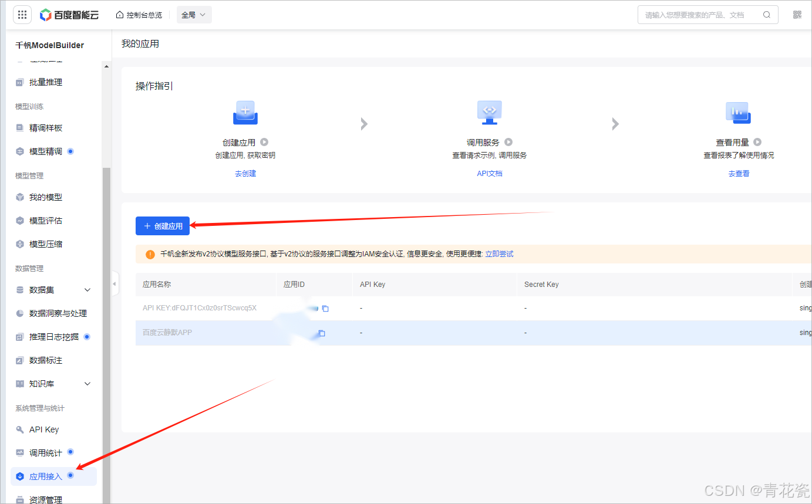
Task: Click the 模型评估 sidebar icon
Action: 19,221
